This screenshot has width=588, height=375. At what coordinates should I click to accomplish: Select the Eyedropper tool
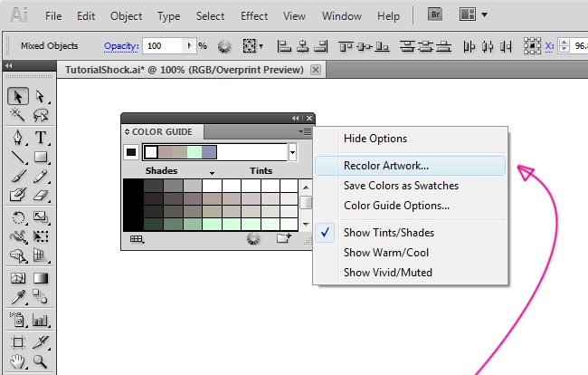[18, 299]
